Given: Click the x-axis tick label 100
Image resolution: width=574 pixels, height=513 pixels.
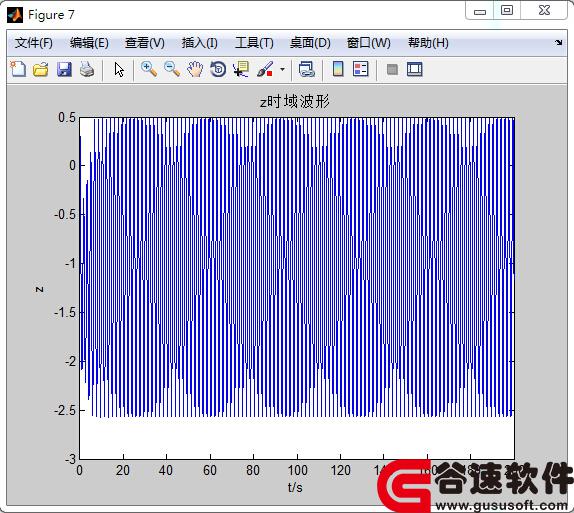Looking at the screenshot, I should pos(297,470).
